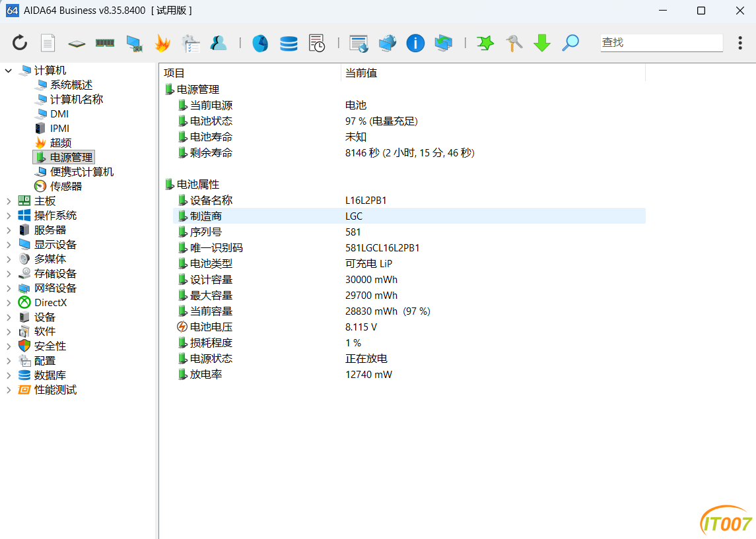756x539 pixels.
Task: Launch the flame stability test icon
Action: click(162, 43)
